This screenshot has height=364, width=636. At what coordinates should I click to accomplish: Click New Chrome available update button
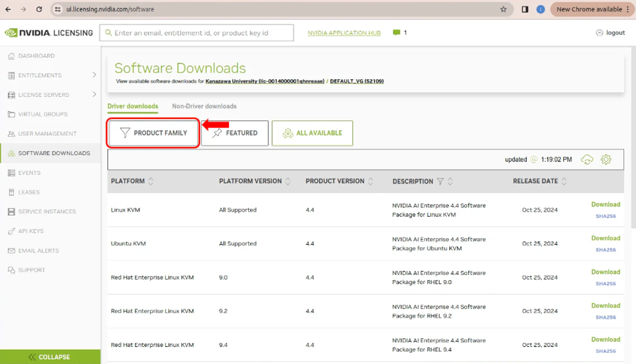tap(589, 9)
